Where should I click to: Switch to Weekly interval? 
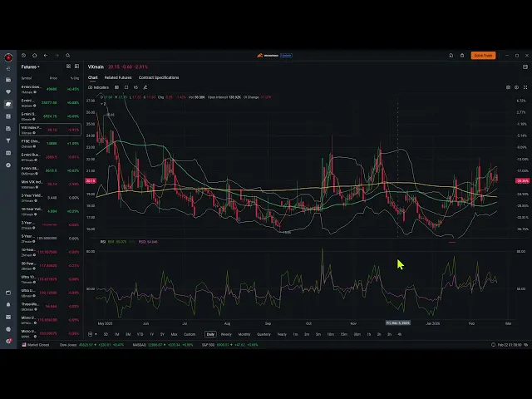point(226,334)
